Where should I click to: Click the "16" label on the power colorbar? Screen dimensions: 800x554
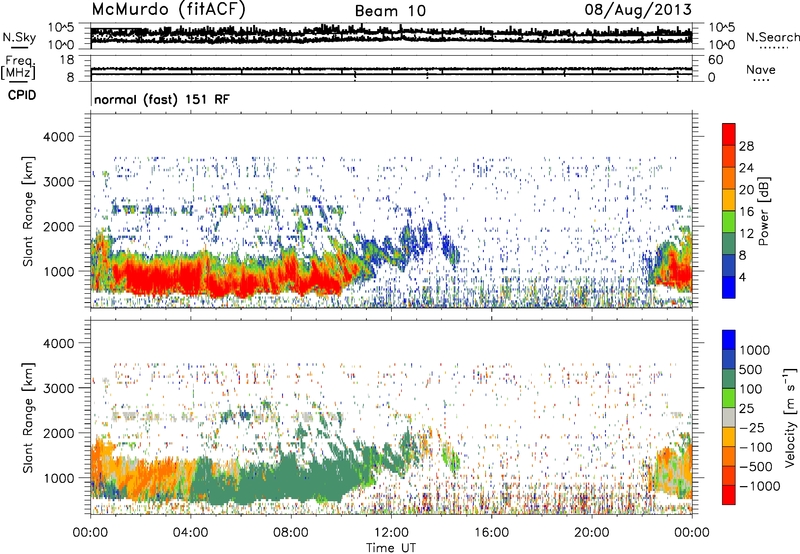coord(746,212)
